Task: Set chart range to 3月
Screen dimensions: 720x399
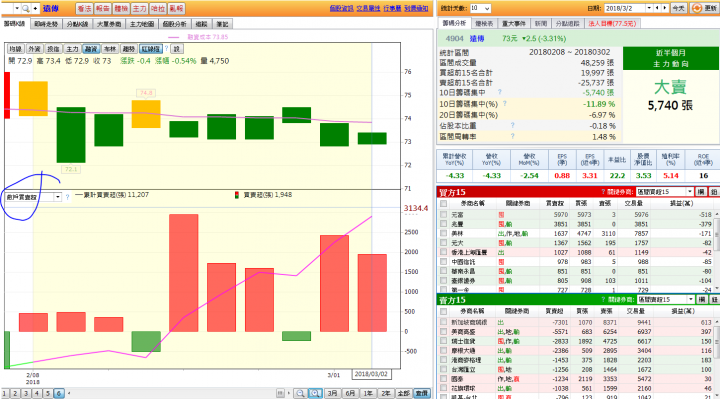Action: [332, 393]
